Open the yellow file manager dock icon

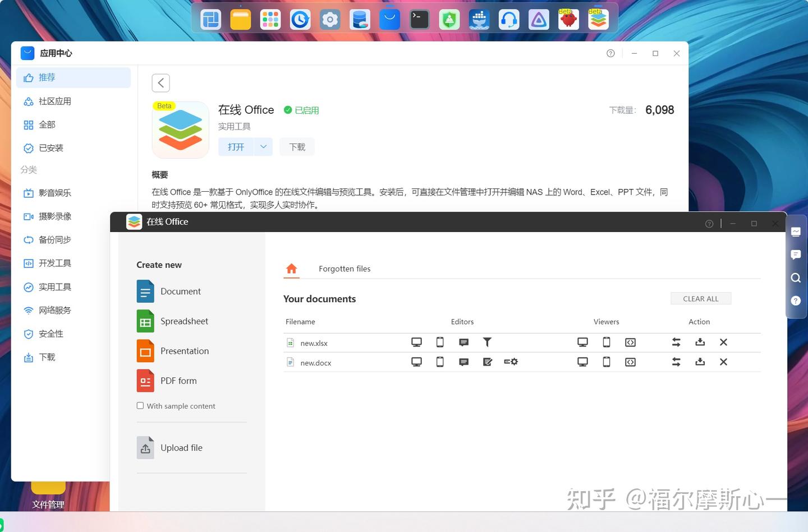240,20
